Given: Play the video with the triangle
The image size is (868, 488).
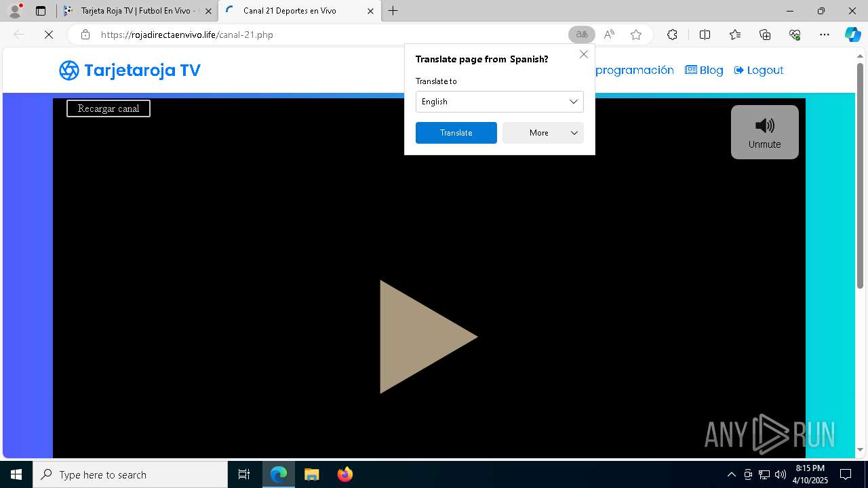Looking at the screenshot, I should coord(429,337).
